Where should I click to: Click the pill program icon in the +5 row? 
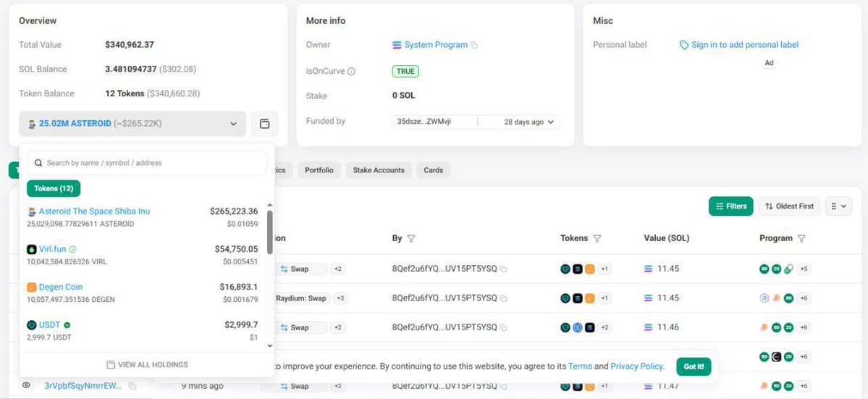pyautogui.click(x=789, y=269)
